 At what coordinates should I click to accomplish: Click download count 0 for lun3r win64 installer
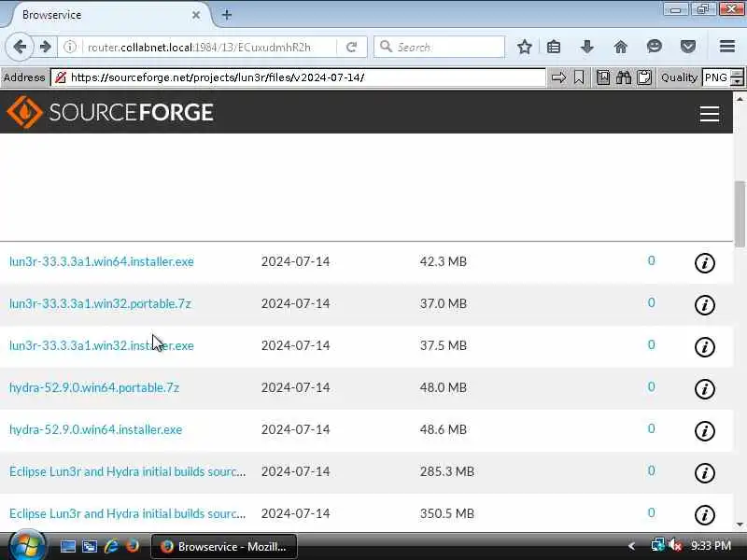pyautogui.click(x=651, y=260)
